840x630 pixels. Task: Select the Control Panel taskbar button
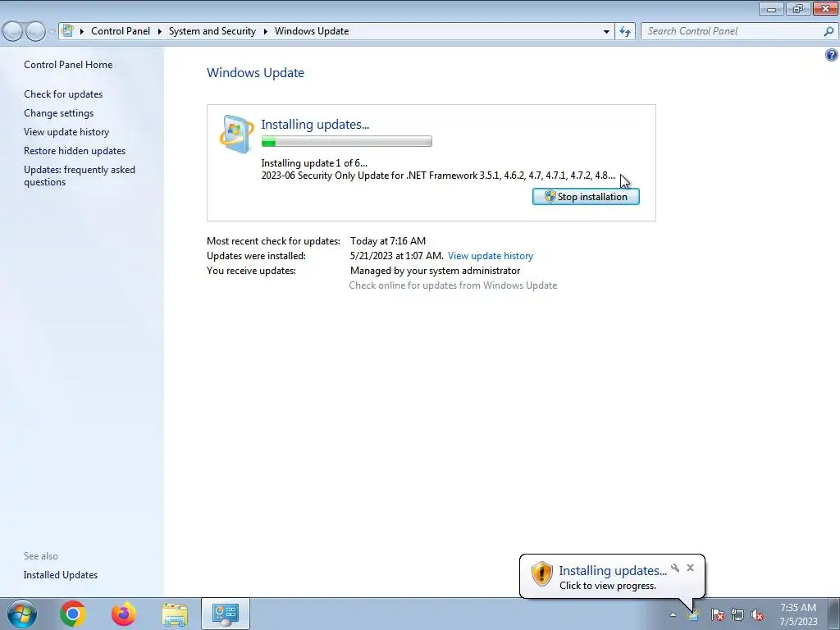(x=226, y=614)
